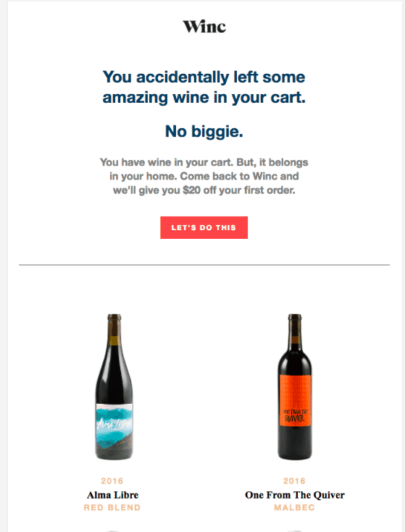Click the Winc logo at top

[204, 27]
